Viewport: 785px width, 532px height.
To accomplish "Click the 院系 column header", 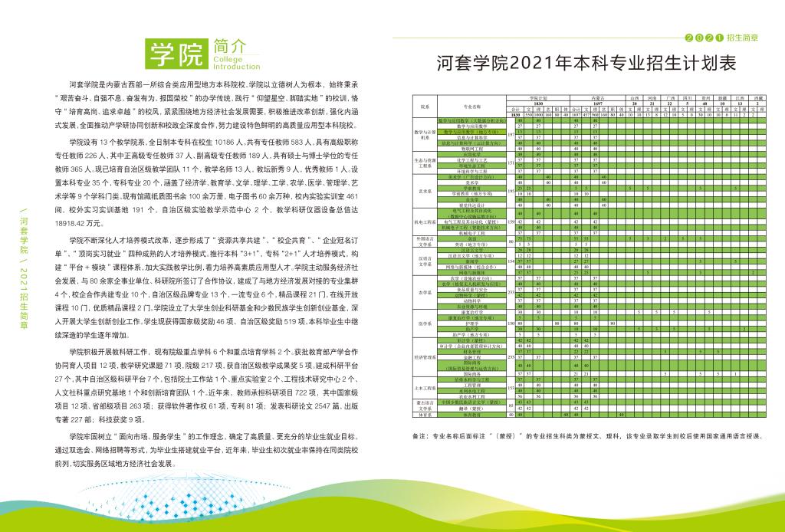I will [x=425, y=107].
